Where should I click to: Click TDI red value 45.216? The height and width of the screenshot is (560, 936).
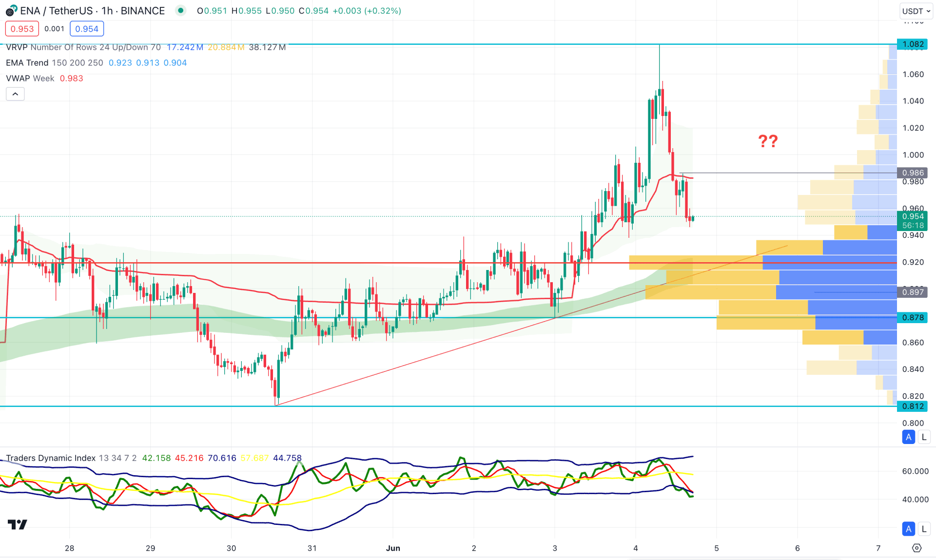[189, 458]
